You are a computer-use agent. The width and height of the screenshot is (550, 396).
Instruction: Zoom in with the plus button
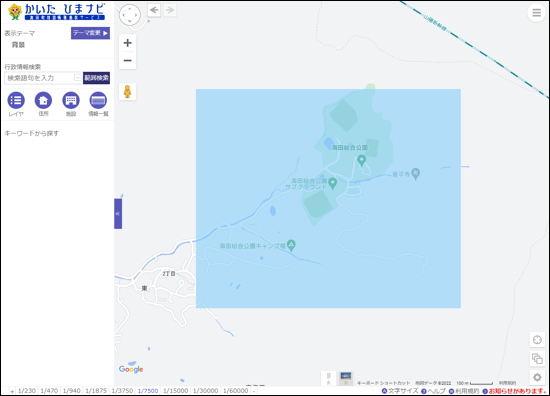(128, 43)
